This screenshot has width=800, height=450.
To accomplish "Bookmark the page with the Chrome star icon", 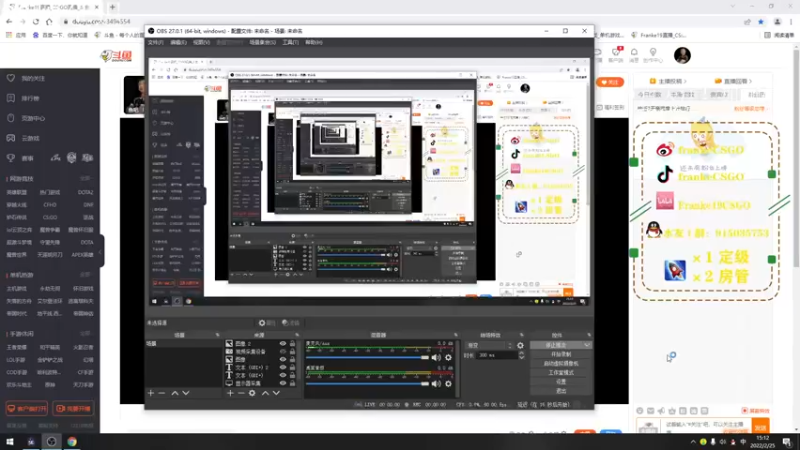I will click(761, 22).
